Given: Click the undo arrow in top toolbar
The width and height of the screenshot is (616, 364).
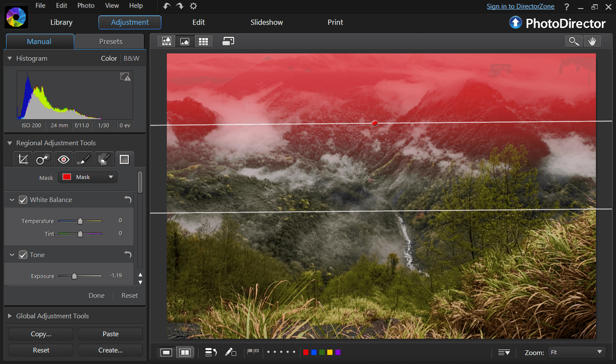Looking at the screenshot, I should pos(167,6).
